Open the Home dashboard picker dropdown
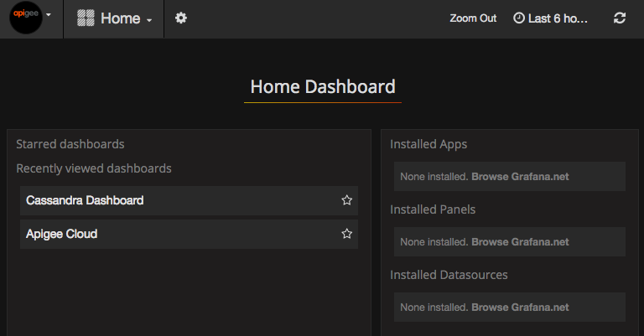644x336 pixels. (126, 18)
